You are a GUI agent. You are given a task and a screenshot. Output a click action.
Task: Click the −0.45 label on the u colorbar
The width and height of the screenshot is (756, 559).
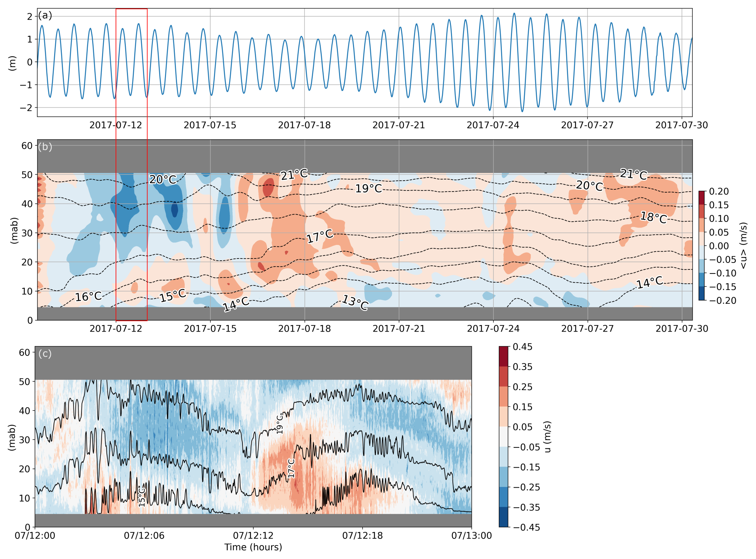(526, 528)
